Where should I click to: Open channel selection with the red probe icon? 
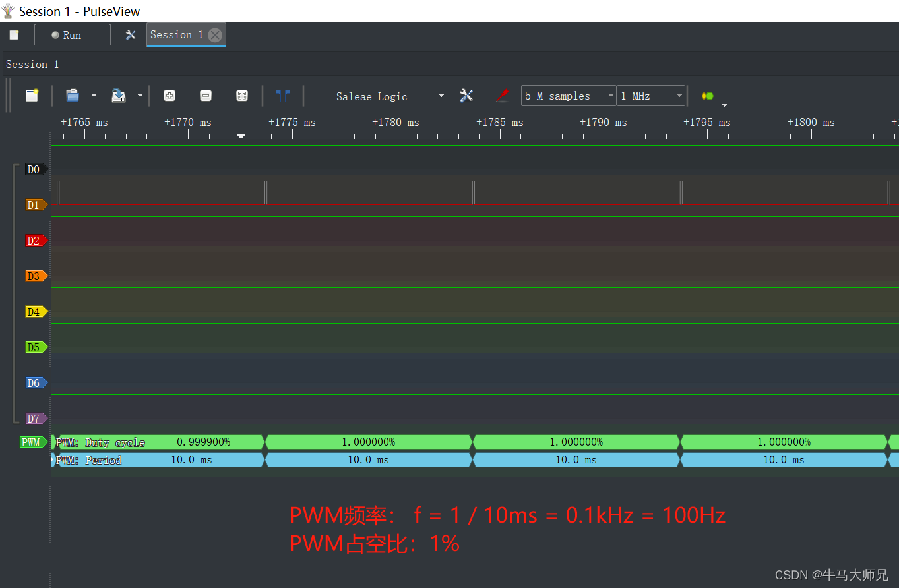(502, 96)
